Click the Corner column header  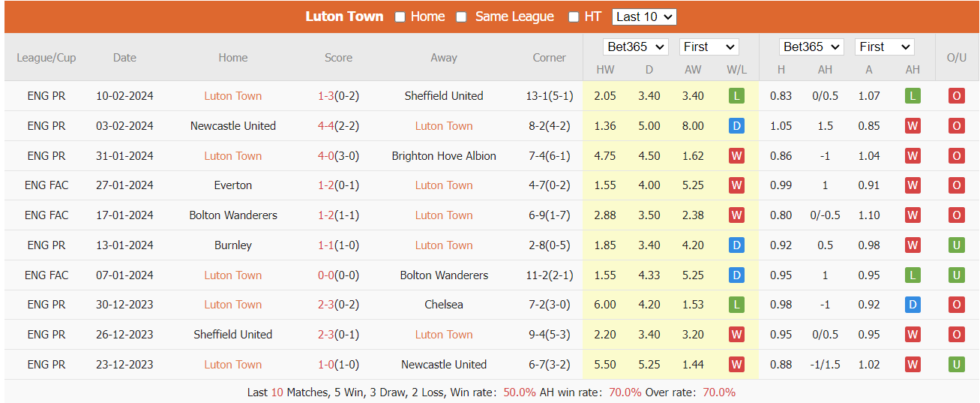(x=549, y=58)
